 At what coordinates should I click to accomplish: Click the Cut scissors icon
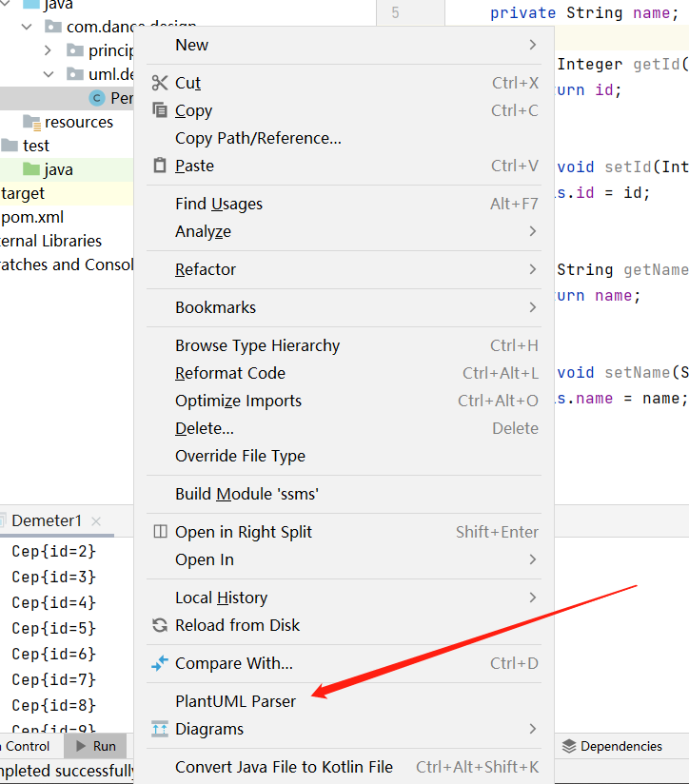[160, 83]
